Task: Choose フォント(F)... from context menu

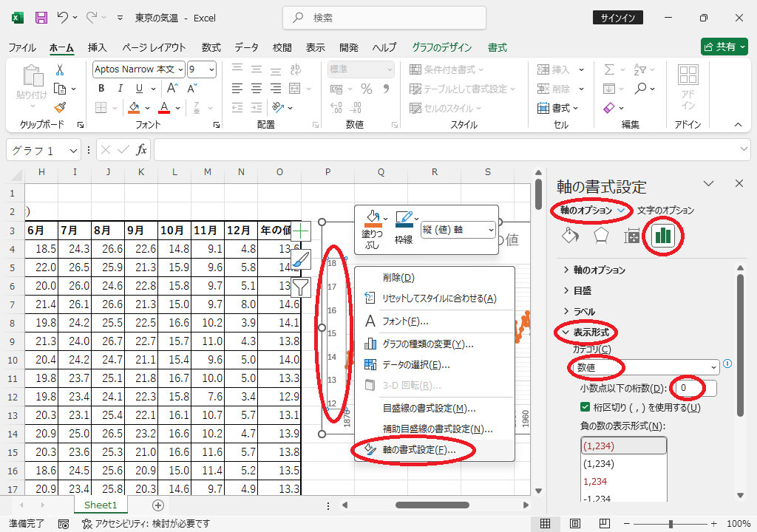Action: [435, 321]
